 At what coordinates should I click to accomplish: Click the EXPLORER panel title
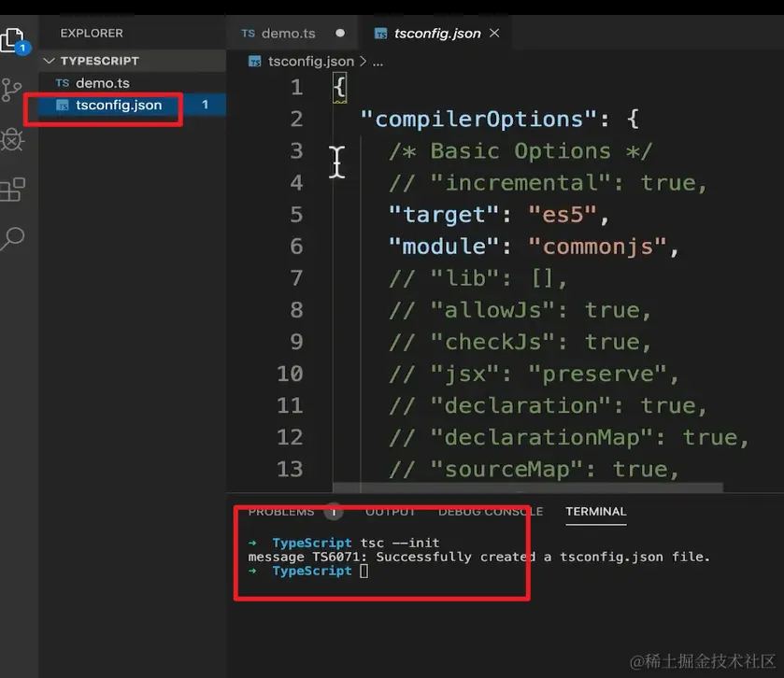(92, 33)
